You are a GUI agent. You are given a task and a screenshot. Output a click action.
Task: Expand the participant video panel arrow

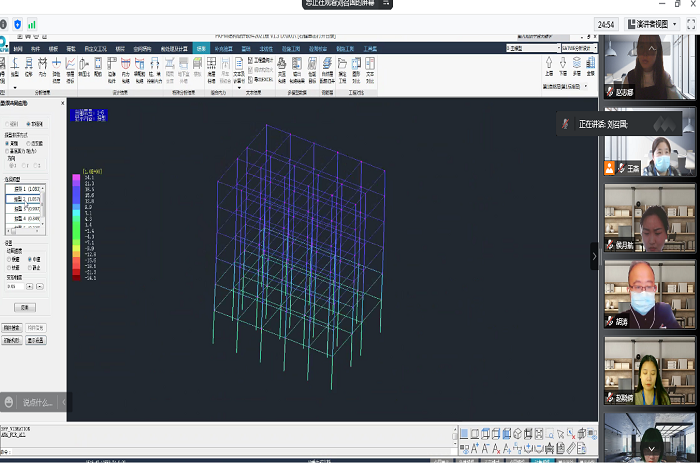[x=594, y=256]
